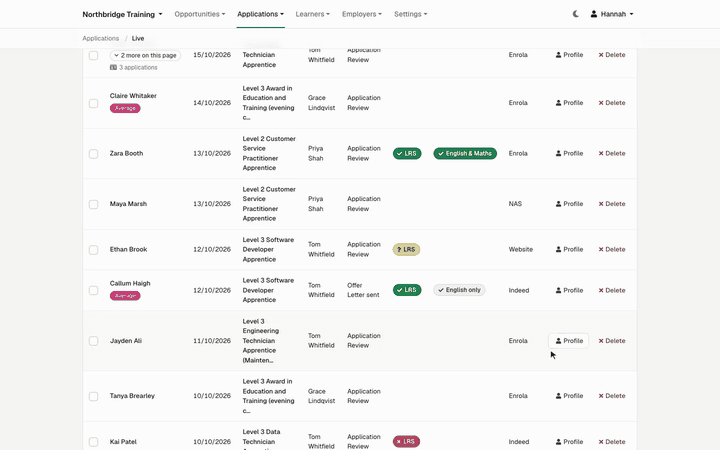Screen dimensions: 720x450
Task: Click English & Maths badge for Zara Booth
Action: coord(465,153)
